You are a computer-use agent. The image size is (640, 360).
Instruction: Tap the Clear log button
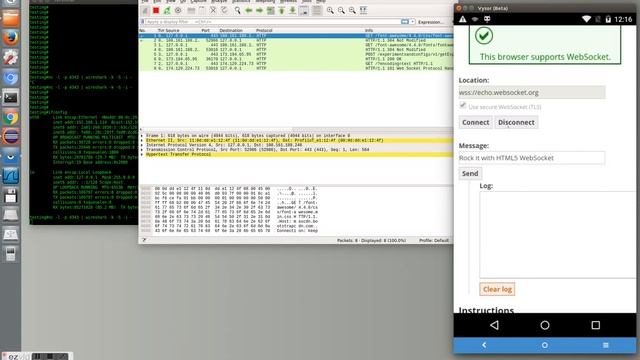[497, 289]
